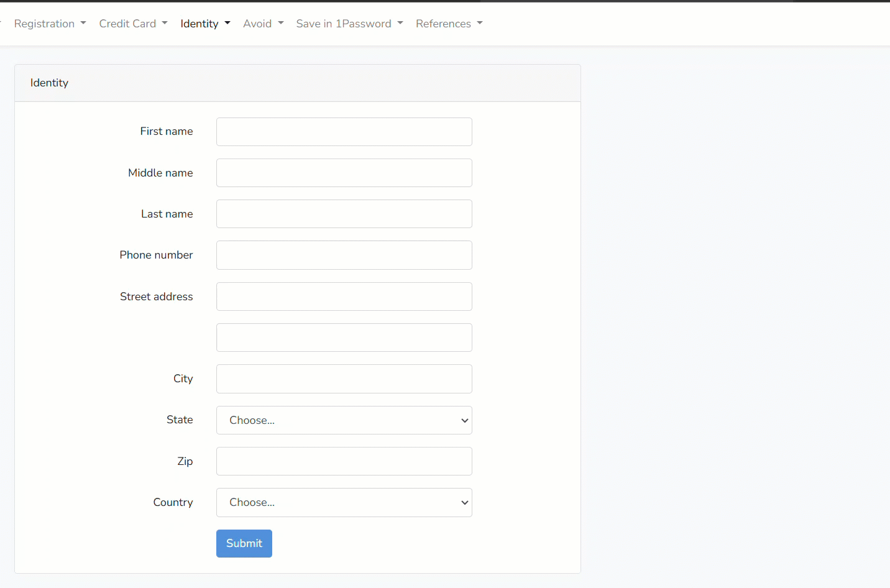The width and height of the screenshot is (890, 588).
Task: Click the second street address line field
Action: [344, 338]
